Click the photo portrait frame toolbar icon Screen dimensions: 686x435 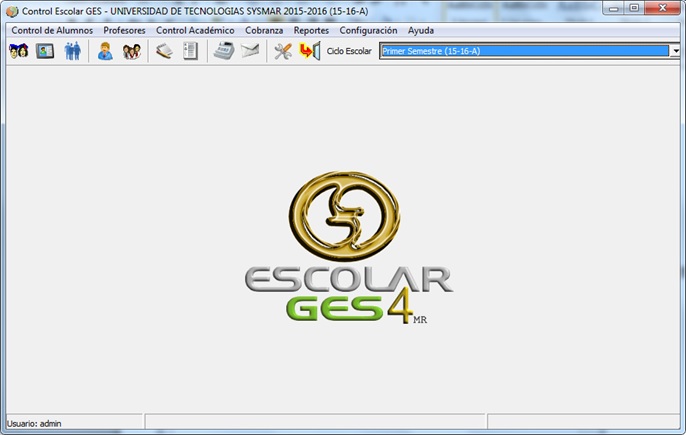pos(45,51)
